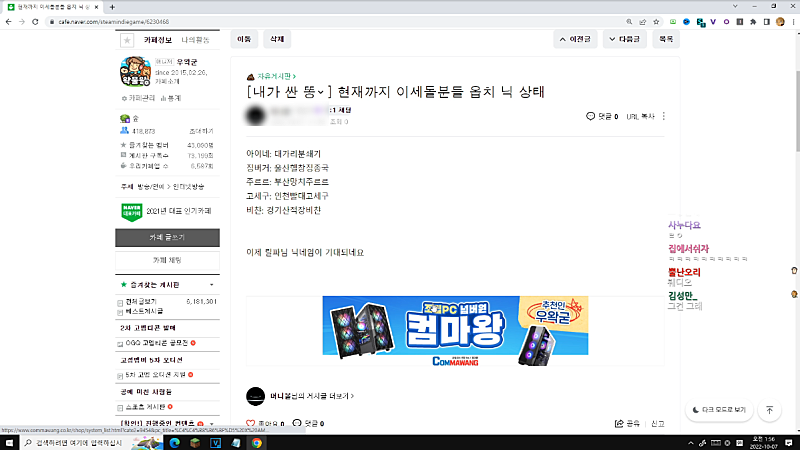Open Chrome from the Windows taskbar
Screen dimensions: 800x450
click(257, 441)
